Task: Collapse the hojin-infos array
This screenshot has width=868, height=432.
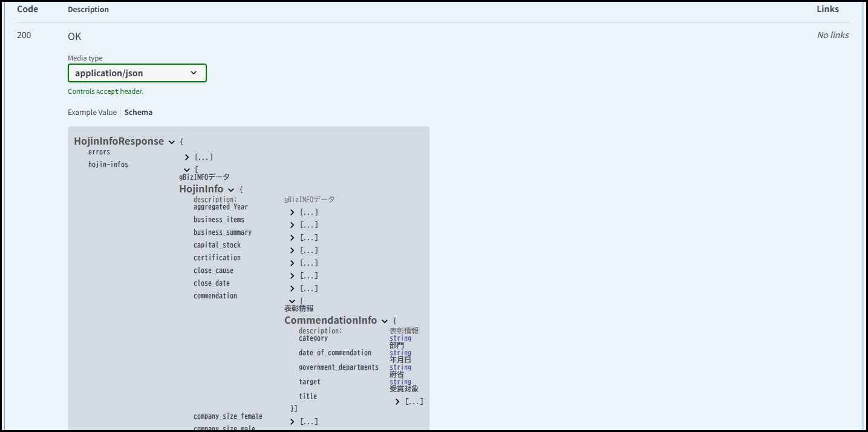Action: coord(187,170)
